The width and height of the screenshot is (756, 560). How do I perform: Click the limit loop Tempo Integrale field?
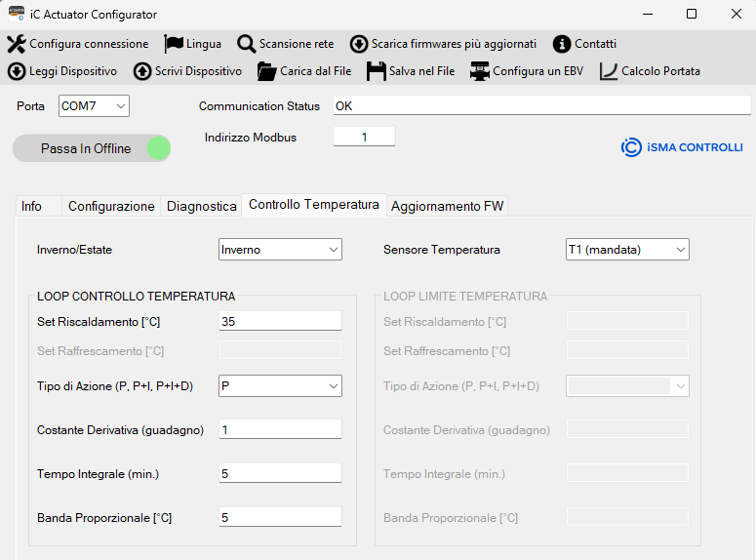click(627, 473)
